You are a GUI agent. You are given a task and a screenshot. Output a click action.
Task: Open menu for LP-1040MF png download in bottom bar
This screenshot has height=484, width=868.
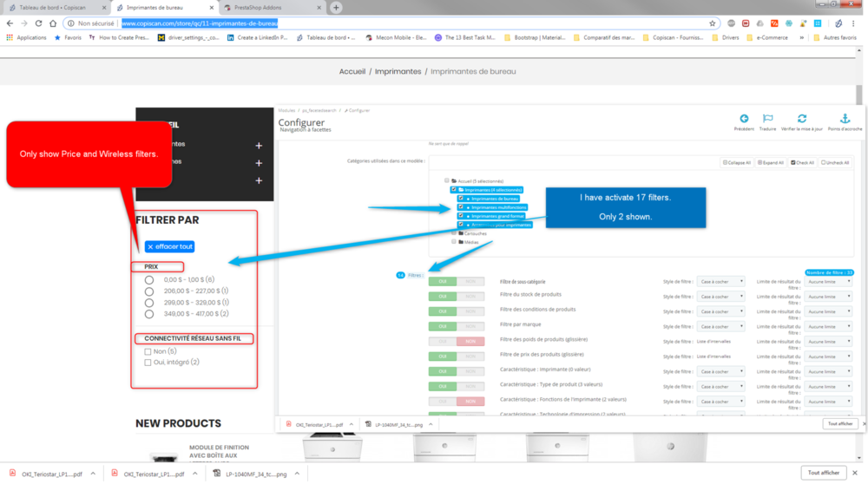(297, 474)
